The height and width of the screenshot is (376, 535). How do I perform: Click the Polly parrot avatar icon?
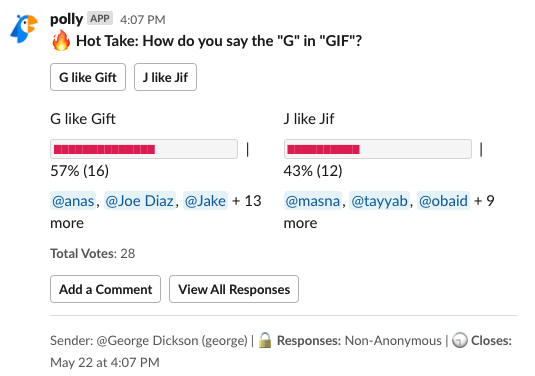tap(24, 29)
